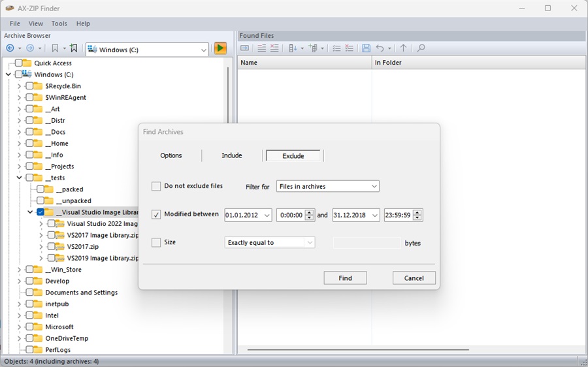
Task: Switch to the Include tab
Action: [x=232, y=155]
